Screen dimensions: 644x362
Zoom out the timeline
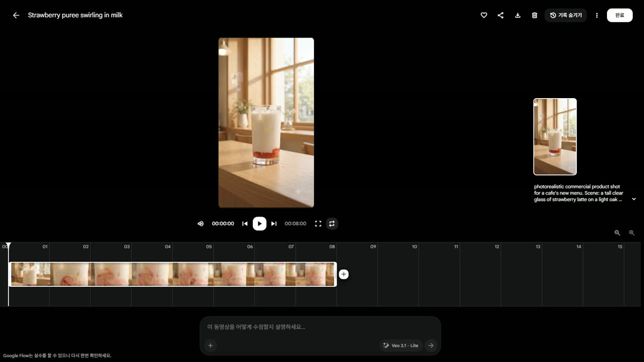[x=617, y=233]
